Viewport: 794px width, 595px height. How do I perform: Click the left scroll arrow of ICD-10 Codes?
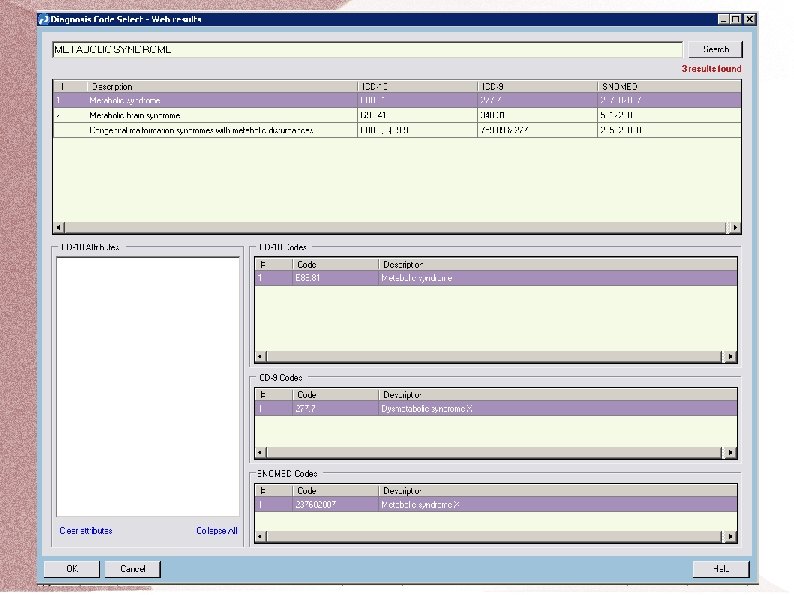(260, 356)
